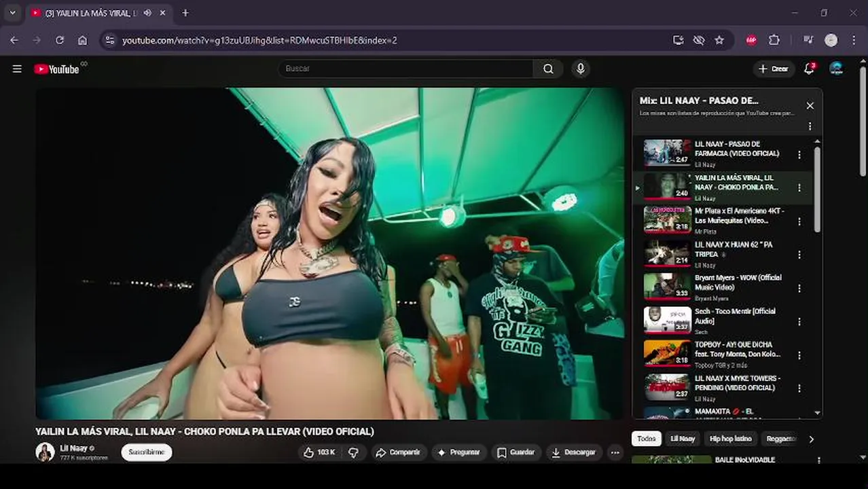Click the Descargar download button
The width and height of the screenshot is (868, 489).
click(x=574, y=452)
